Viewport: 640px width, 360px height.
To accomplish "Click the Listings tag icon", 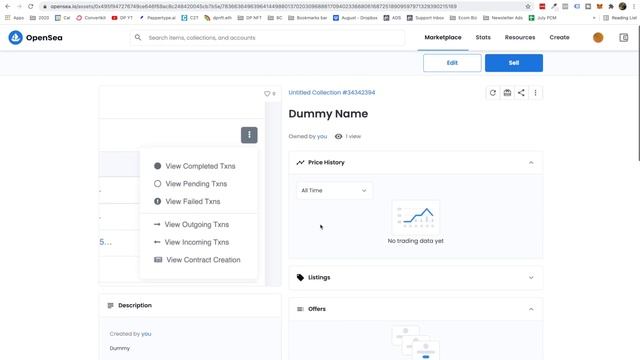I will [x=300, y=278].
